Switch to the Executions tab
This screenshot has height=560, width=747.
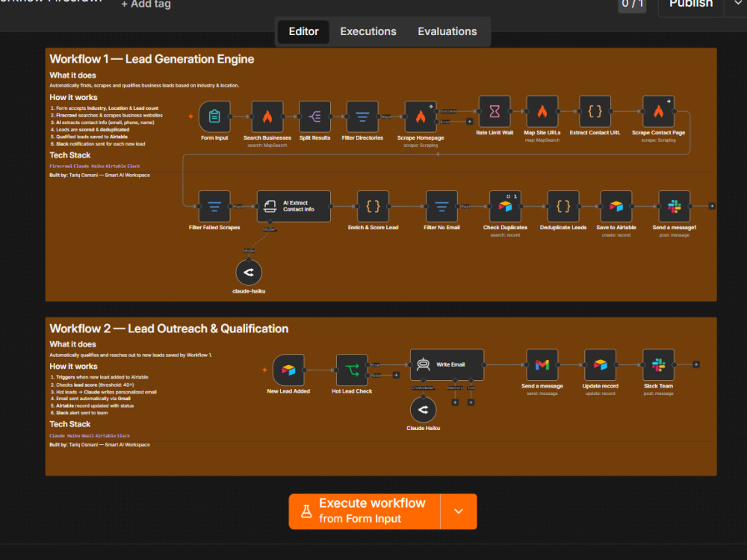click(368, 31)
